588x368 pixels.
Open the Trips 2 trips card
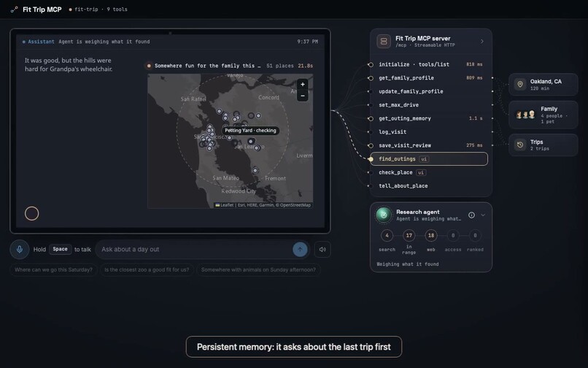[x=543, y=145]
